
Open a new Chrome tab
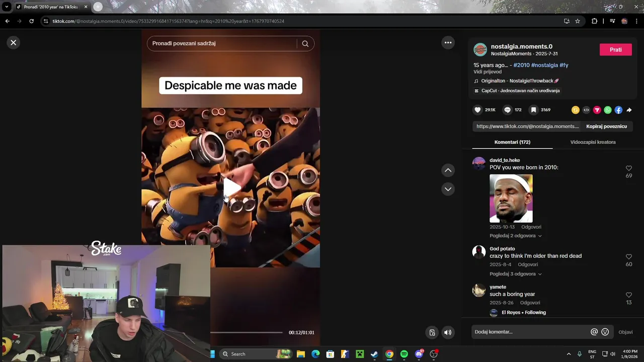98,7
